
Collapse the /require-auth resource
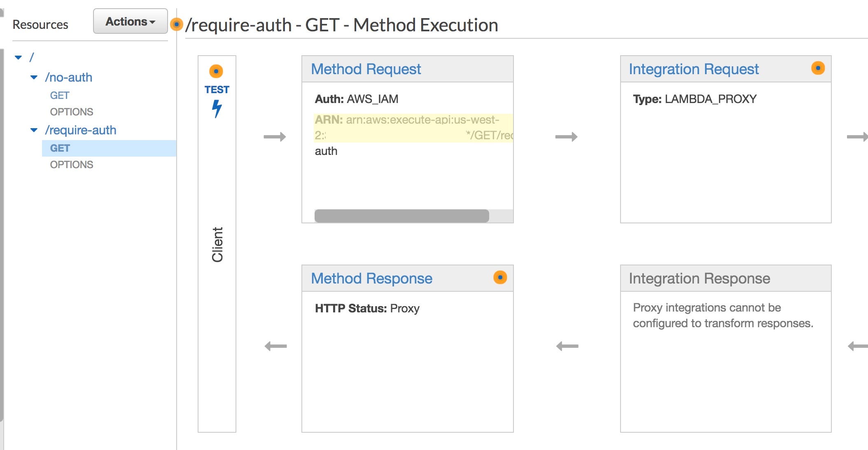click(x=34, y=130)
